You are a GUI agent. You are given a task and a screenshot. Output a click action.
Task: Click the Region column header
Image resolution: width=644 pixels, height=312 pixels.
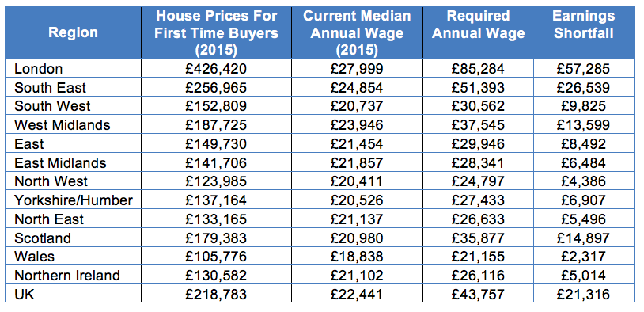[x=73, y=33]
